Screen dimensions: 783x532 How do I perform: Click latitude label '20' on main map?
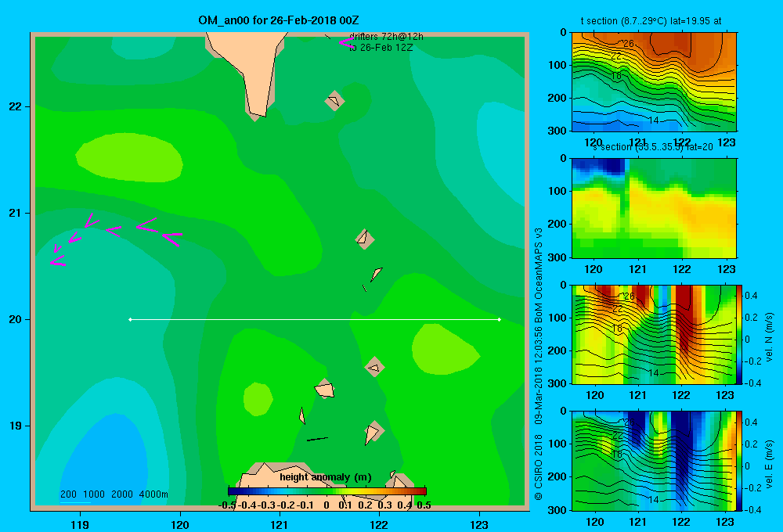tap(16, 319)
